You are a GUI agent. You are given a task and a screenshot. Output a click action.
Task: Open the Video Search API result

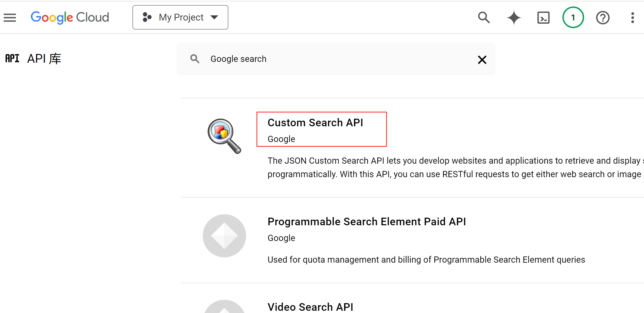(x=310, y=307)
